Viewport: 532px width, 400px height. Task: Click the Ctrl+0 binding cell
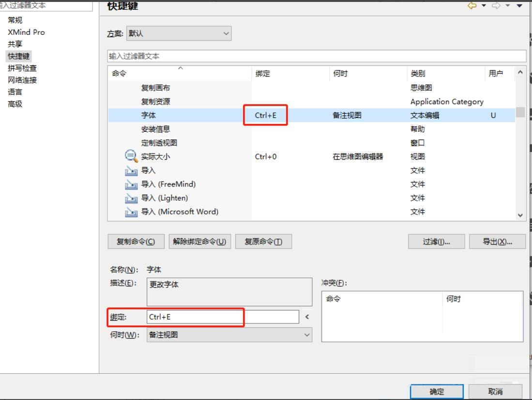[266, 156]
